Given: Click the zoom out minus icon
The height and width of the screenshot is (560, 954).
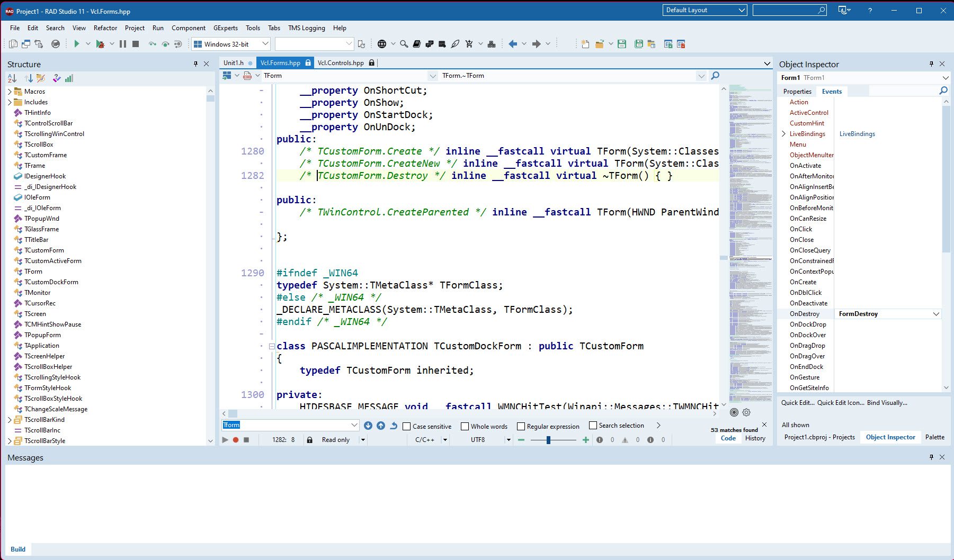Looking at the screenshot, I should [521, 440].
